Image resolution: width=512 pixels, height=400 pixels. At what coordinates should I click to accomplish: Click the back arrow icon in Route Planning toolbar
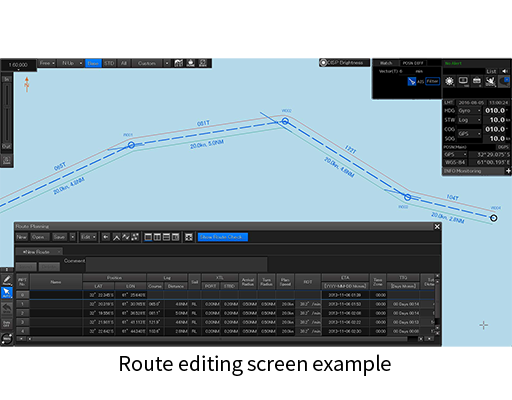pos(106,237)
